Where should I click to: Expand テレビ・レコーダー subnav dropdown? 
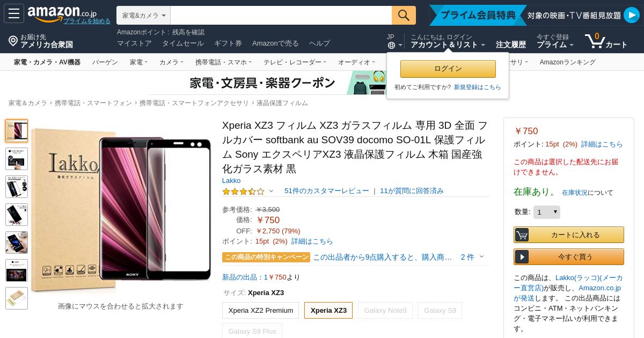[295, 62]
